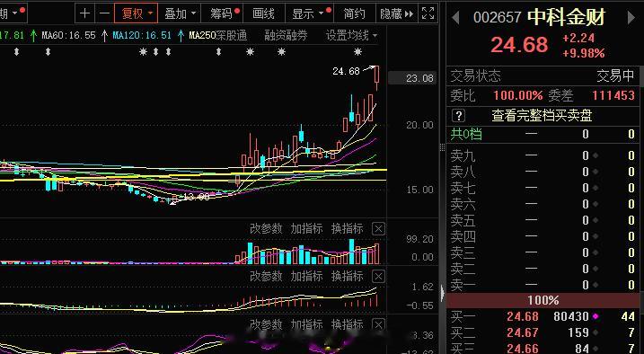This screenshot has height=354, width=644.
Task: Open the 复权 dropdown
Action: (136, 13)
